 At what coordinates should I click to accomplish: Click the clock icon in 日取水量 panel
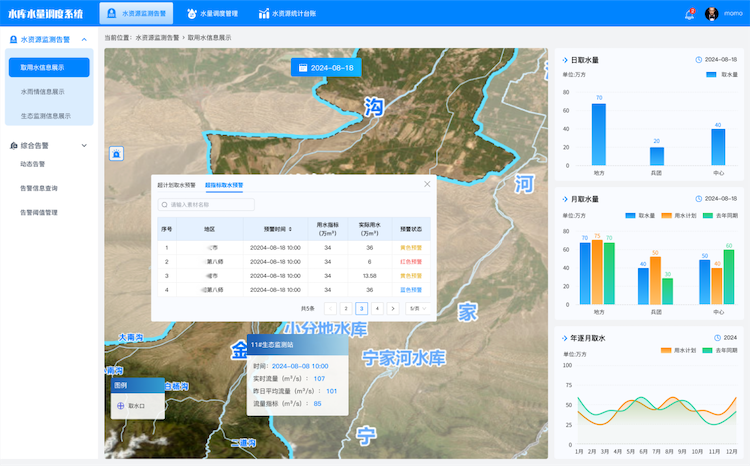[698, 60]
